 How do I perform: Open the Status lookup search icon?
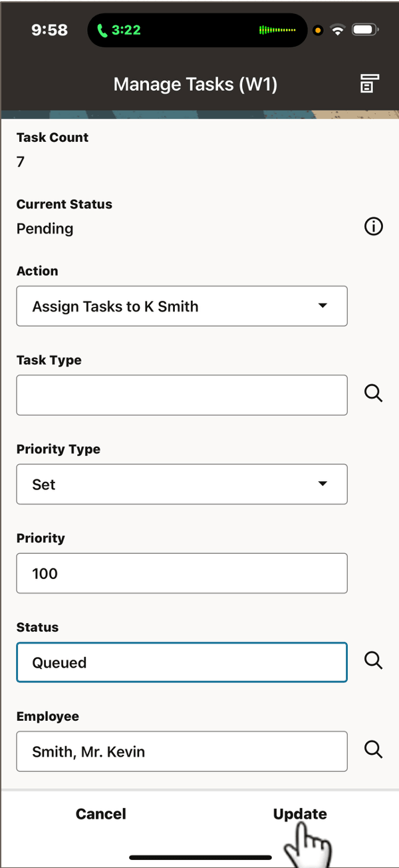pyautogui.click(x=373, y=660)
